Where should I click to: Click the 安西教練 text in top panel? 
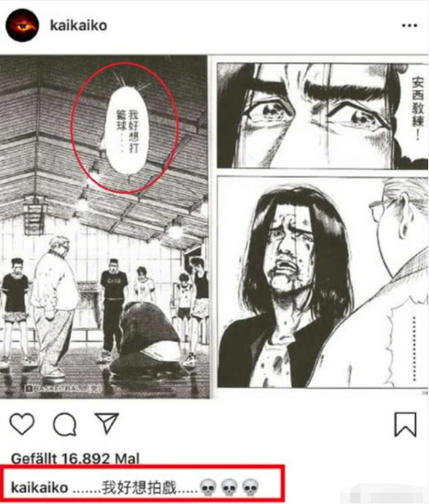click(418, 108)
